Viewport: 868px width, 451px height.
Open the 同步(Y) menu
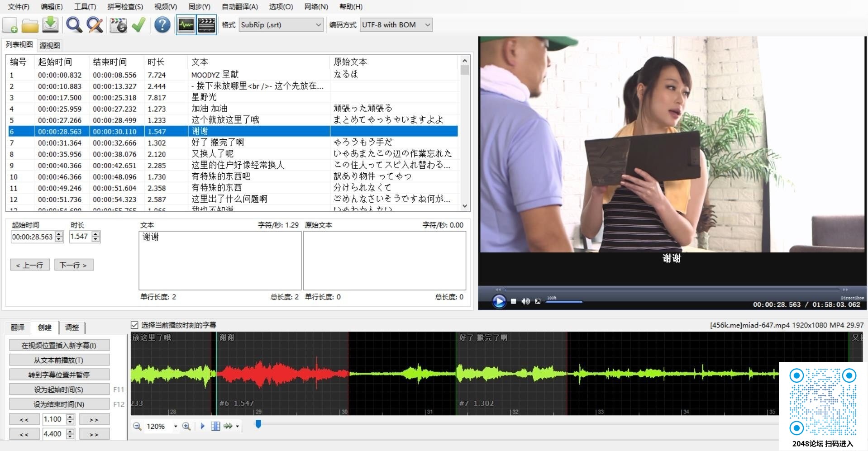point(199,7)
